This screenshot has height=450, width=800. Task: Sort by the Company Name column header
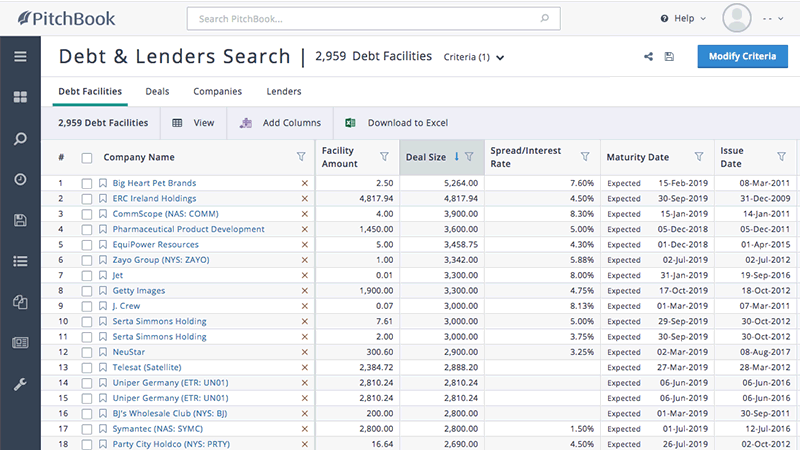coord(139,157)
